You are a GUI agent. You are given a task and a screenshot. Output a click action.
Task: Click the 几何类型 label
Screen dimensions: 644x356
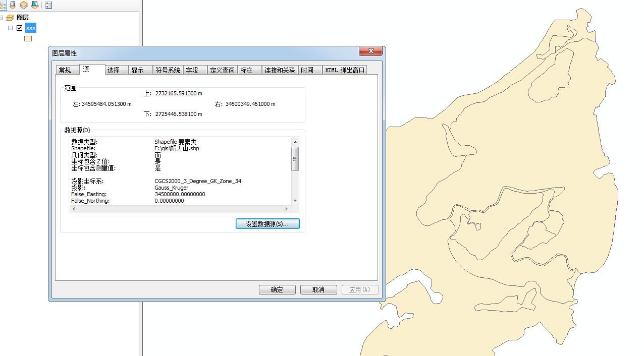pos(84,155)
